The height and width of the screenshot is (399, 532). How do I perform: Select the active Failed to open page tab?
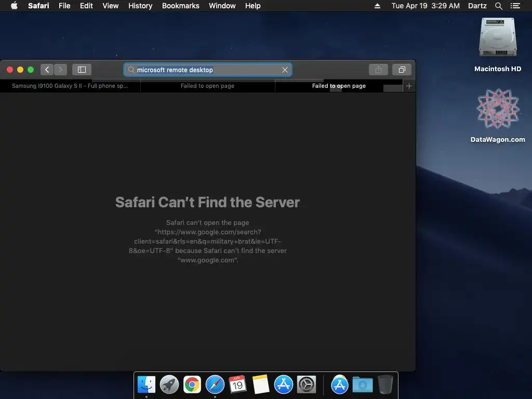[x=339, y=86]
